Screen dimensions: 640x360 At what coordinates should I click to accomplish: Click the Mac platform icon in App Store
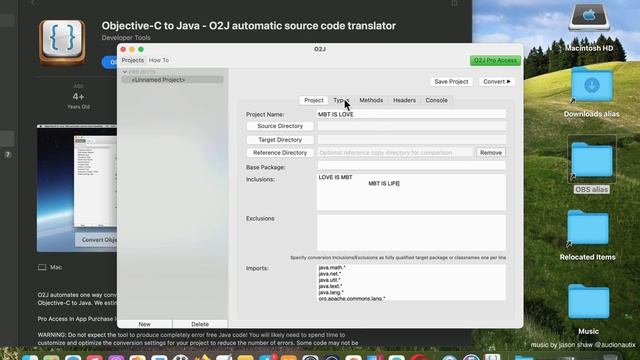(42, 267)
